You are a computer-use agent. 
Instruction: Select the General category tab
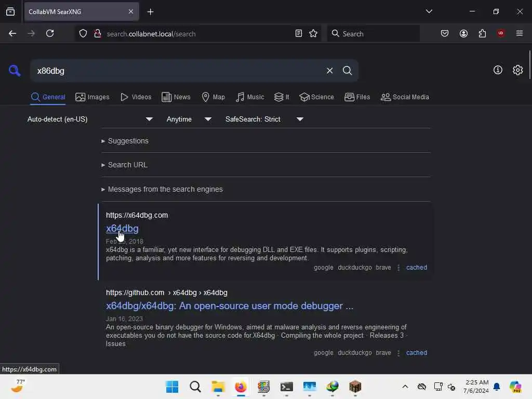(x=48, y=97)
